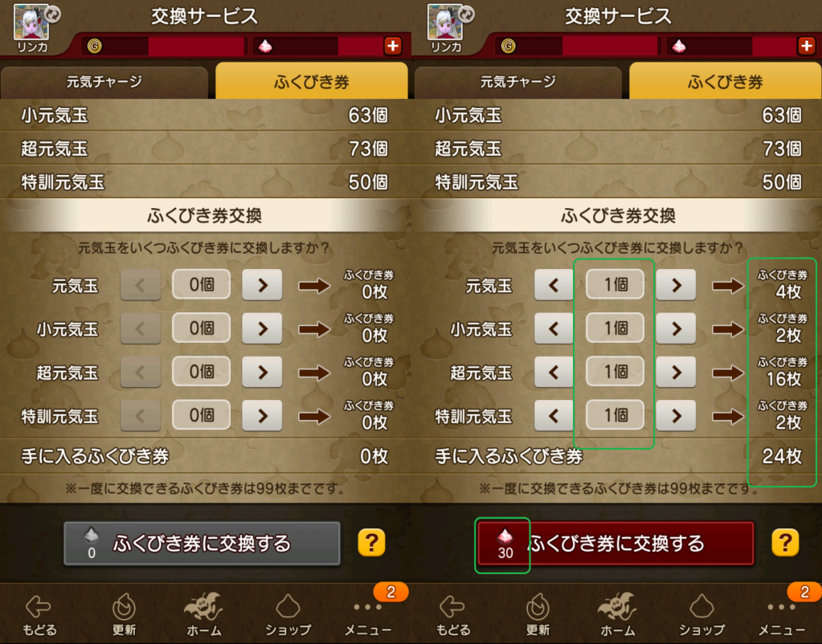
Task: Decrease 元気玉 count in right panel
Action: pyautogui.click(x=554, y=285)
